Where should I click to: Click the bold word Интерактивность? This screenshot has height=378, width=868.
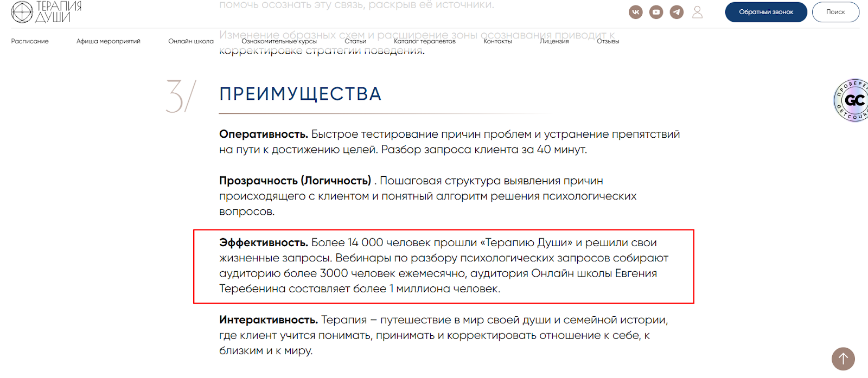[x=269, y=320]
